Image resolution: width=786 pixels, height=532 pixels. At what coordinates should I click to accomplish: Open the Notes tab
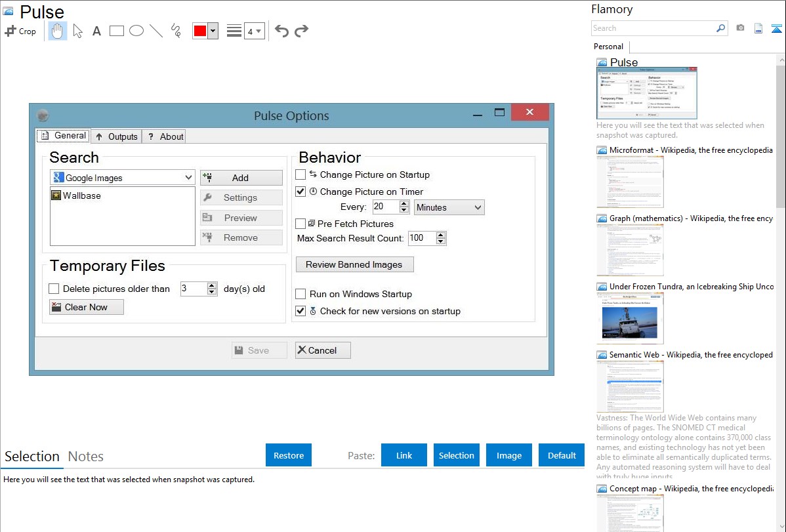point(86,457)
